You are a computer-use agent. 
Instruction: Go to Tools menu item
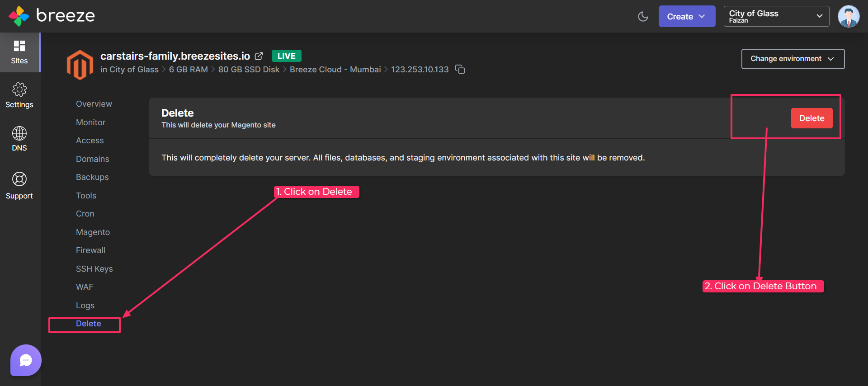pos(86,196)
